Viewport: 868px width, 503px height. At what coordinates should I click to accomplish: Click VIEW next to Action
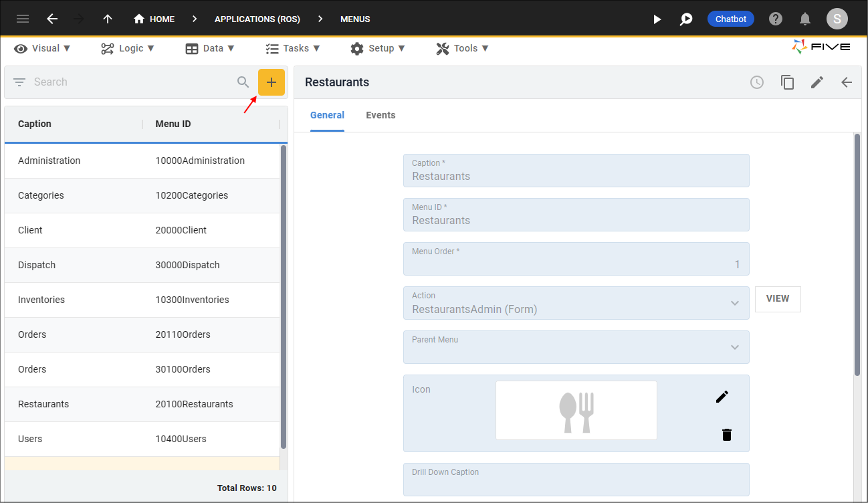[778, 299]
